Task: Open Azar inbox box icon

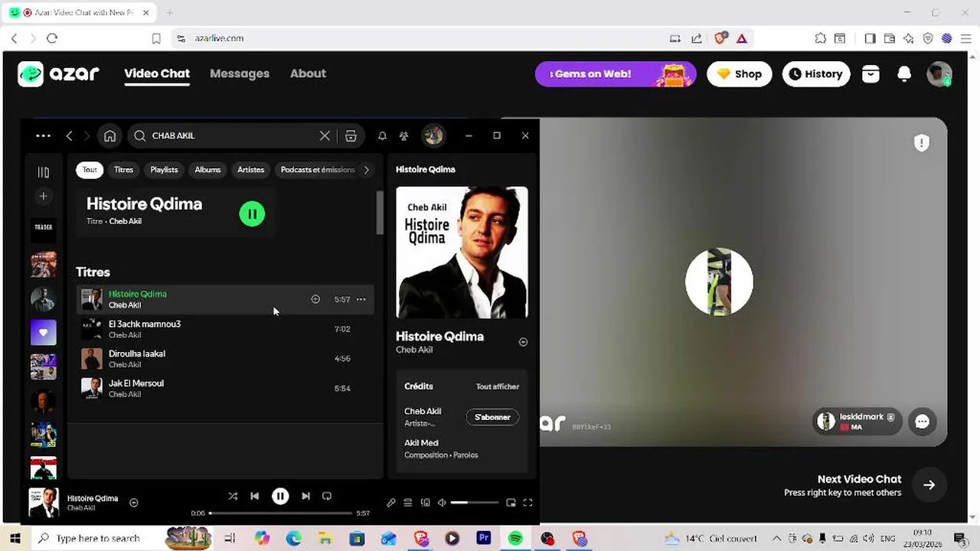Action: (x=871, y=73)
